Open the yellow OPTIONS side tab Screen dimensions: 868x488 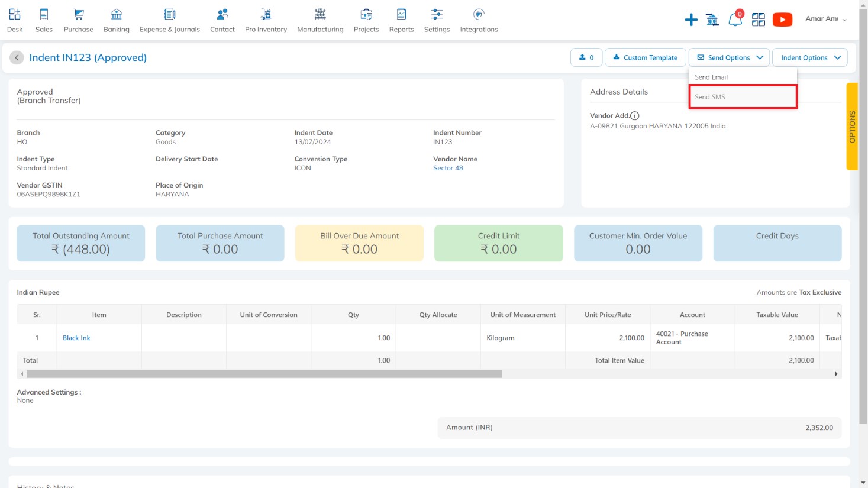852,127
